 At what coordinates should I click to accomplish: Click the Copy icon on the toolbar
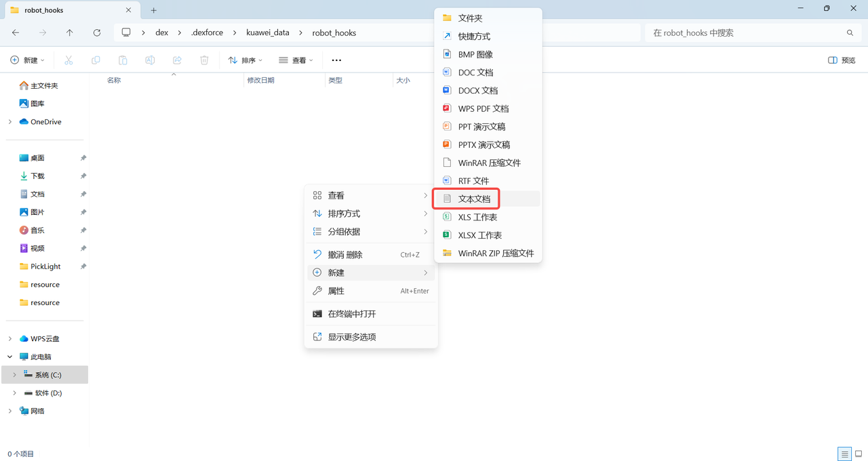coord(95,60)
